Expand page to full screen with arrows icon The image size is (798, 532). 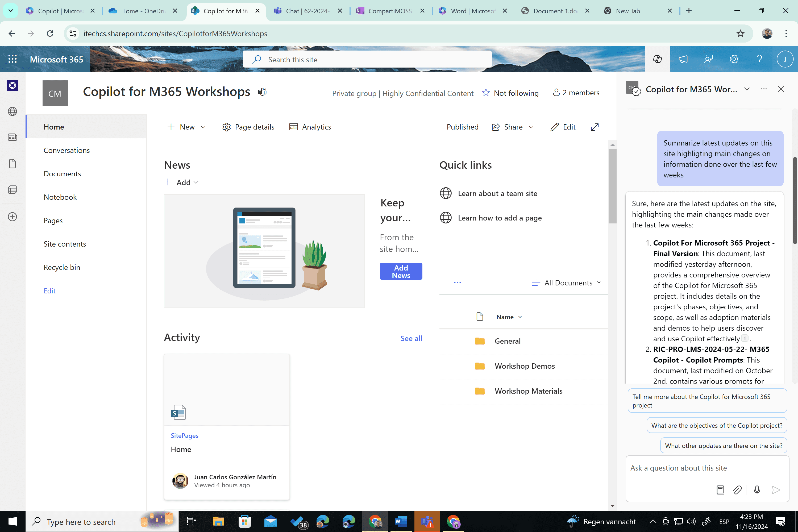[595, 127]
